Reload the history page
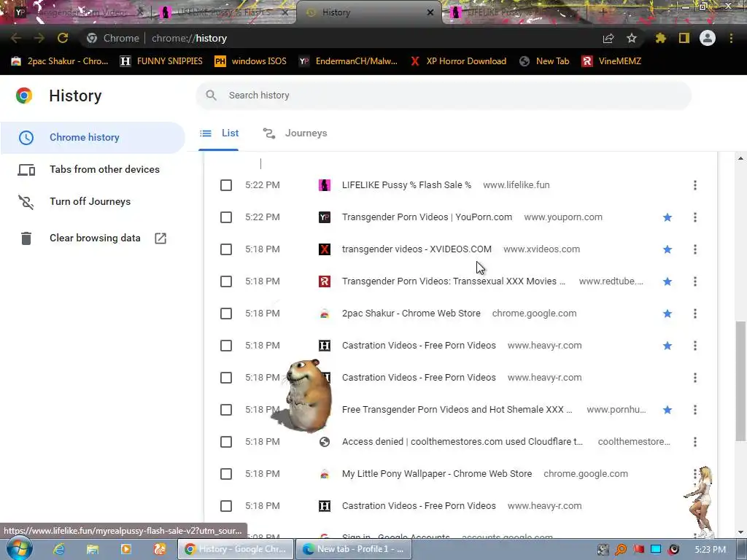 (x=63, y=38)
